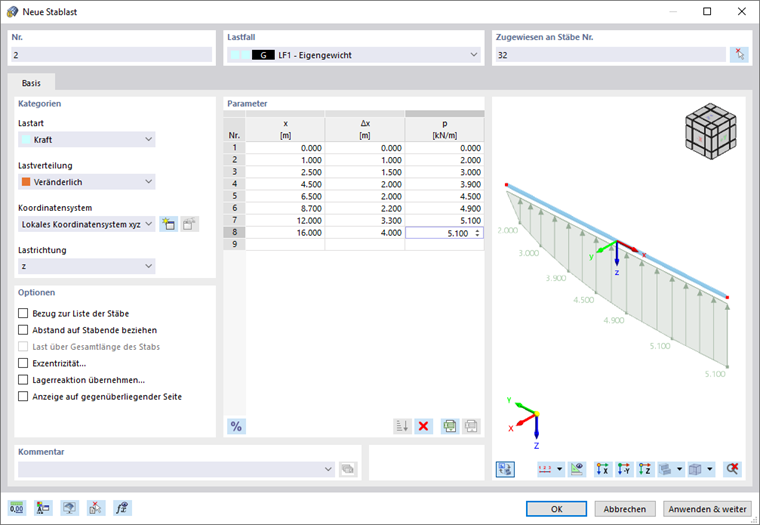Click the red-X cursor icon at bottom
This screenshot has width=760, height=525.
coord(96,508)
